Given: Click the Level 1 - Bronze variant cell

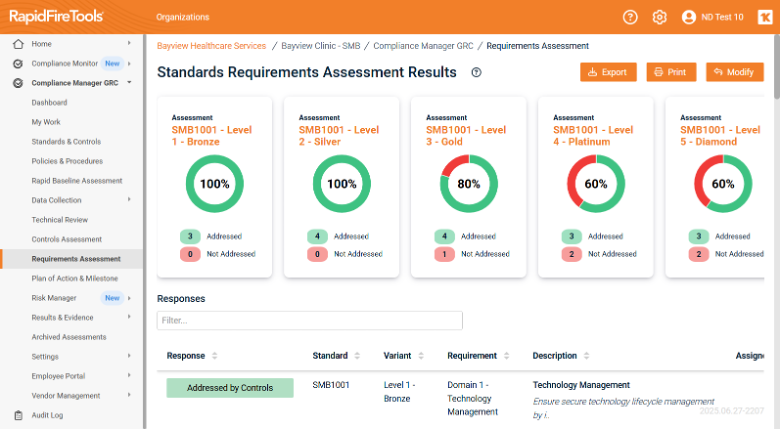Looking at the screenshot, I should [x=399, y=392].
